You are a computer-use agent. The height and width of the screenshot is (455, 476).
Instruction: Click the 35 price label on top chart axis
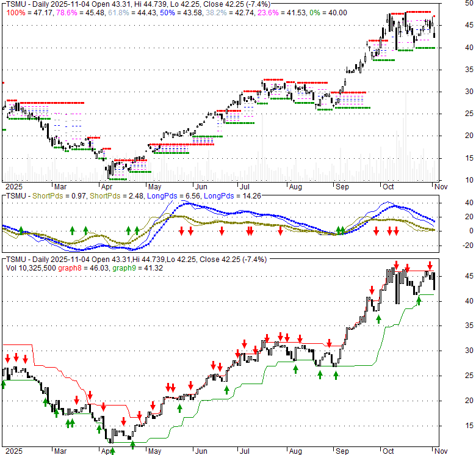[469, 70]
